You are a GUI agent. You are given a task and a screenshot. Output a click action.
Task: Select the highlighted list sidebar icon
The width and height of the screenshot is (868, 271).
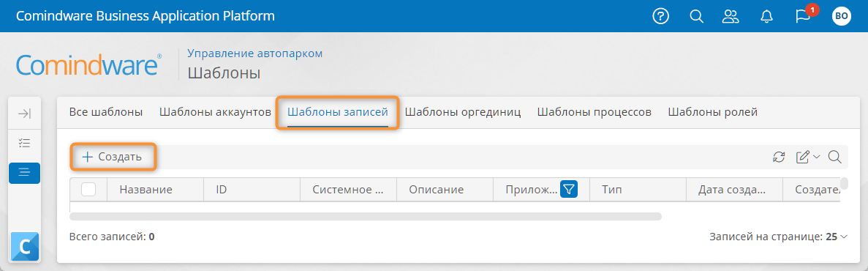[24, 173]
